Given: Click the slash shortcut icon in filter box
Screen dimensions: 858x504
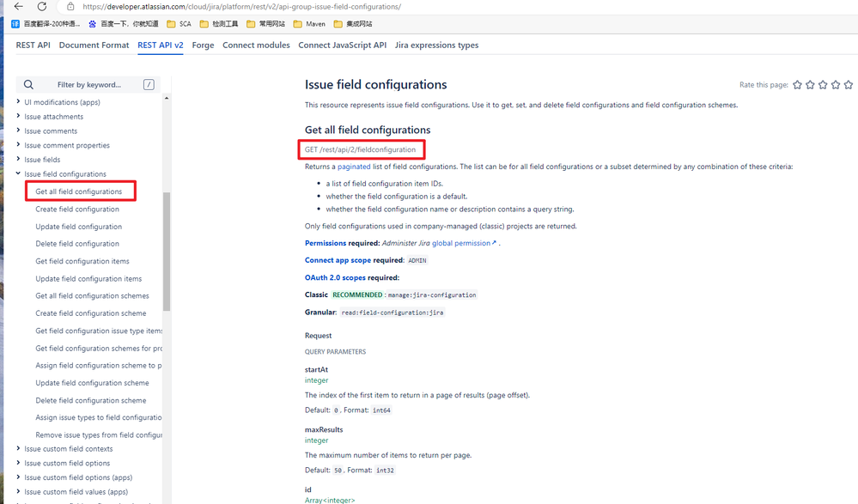Looking at the screenshot, I should pyautogui.click(x=149, y=85).
